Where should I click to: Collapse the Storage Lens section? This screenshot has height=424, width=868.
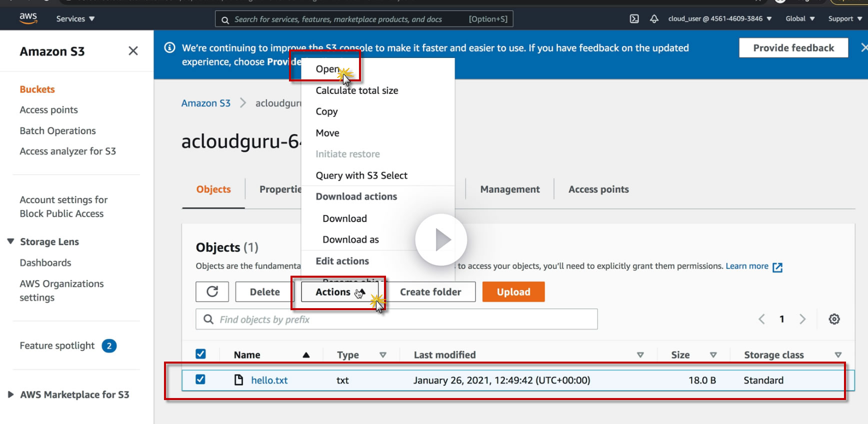coord(10,242)
